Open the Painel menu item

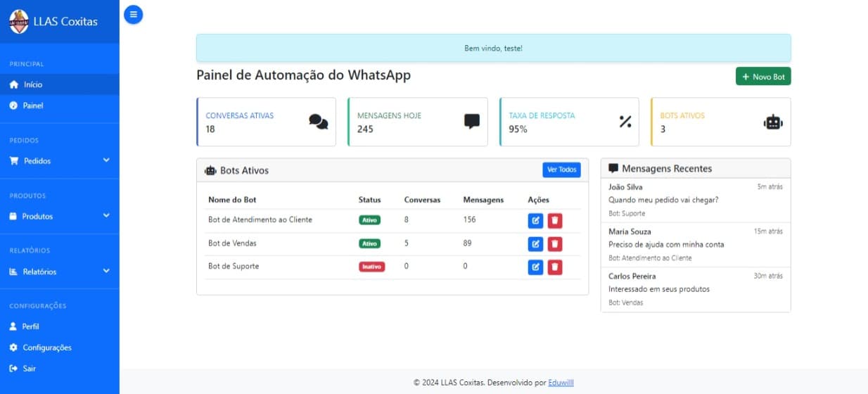point(60,106)
